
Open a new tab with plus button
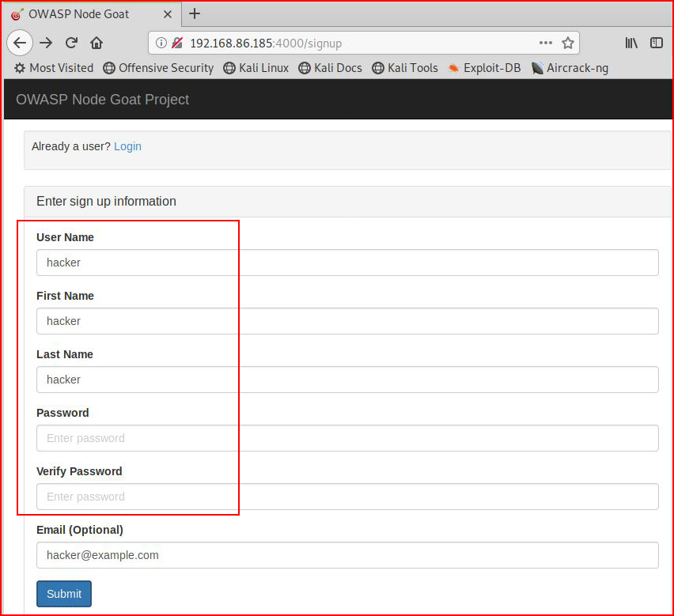click(x=195, y=13)
